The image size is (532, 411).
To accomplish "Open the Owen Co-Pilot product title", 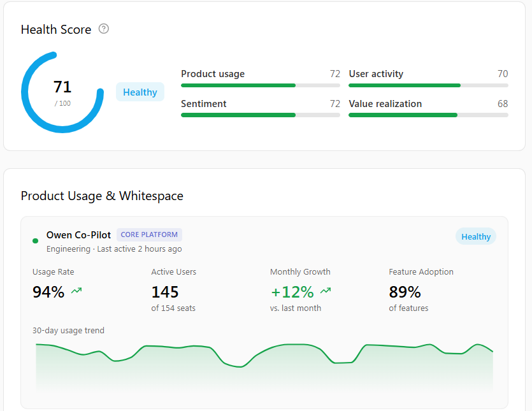I will pos(78,235).
